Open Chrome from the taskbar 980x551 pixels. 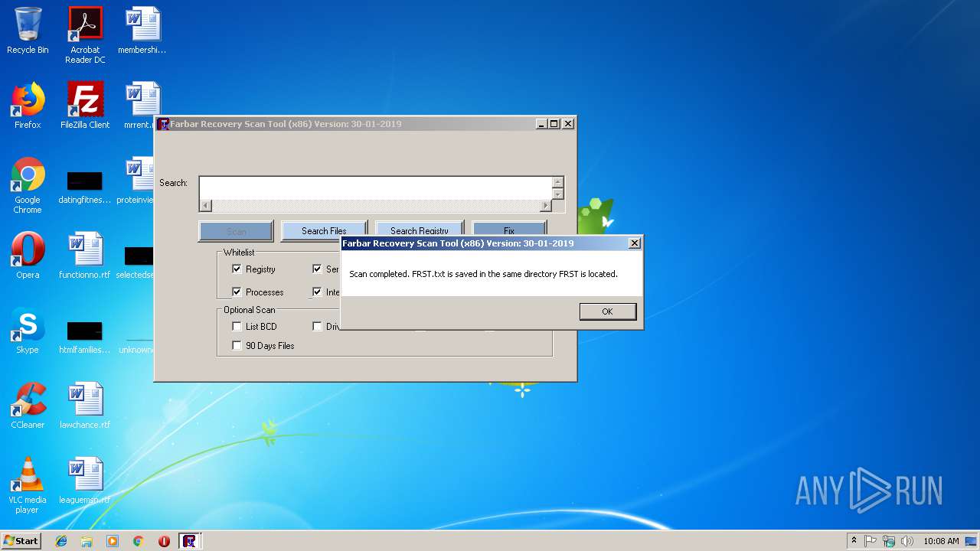(x=138, y=541)
